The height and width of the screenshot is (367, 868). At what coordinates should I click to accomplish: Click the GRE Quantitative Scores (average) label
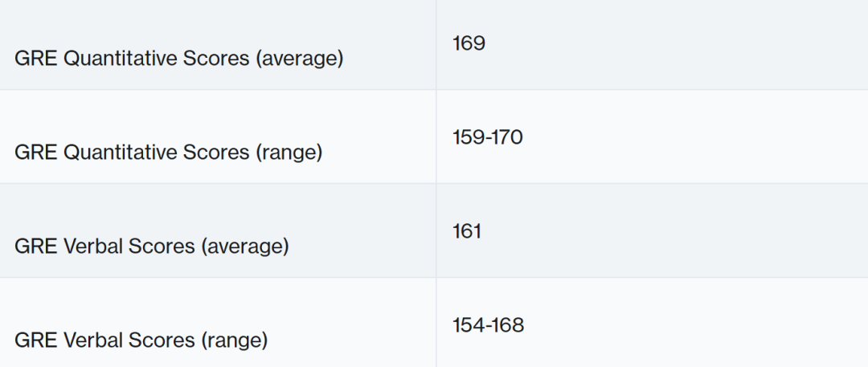[178, 59]
